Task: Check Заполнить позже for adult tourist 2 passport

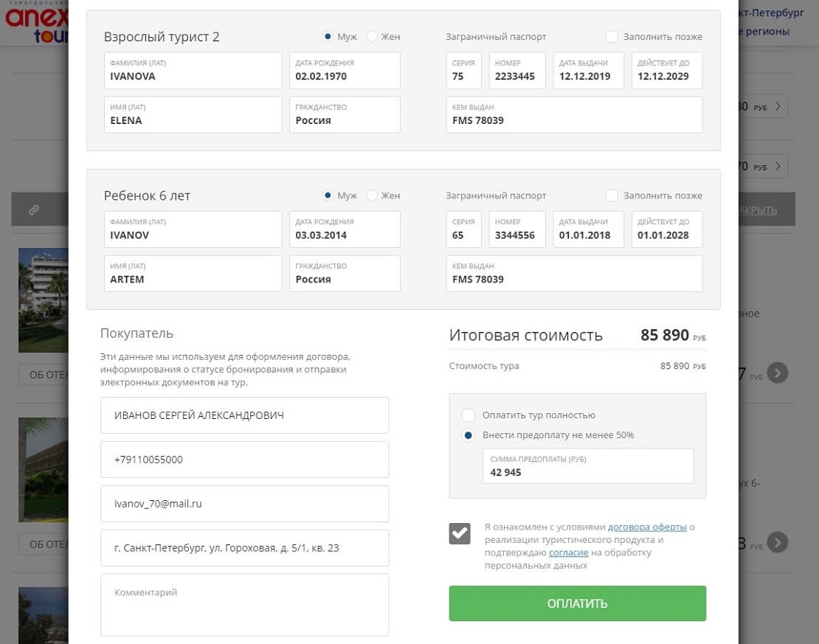Action: point(612,37)
